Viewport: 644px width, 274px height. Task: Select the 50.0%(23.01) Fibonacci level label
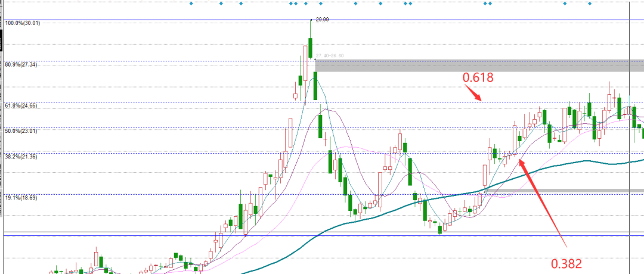point(21,131)
